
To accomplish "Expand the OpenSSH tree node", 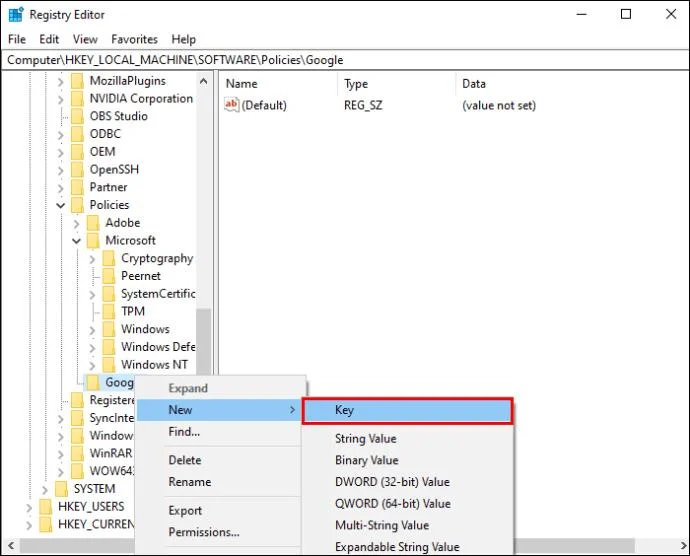I will (x=61, y=170).
